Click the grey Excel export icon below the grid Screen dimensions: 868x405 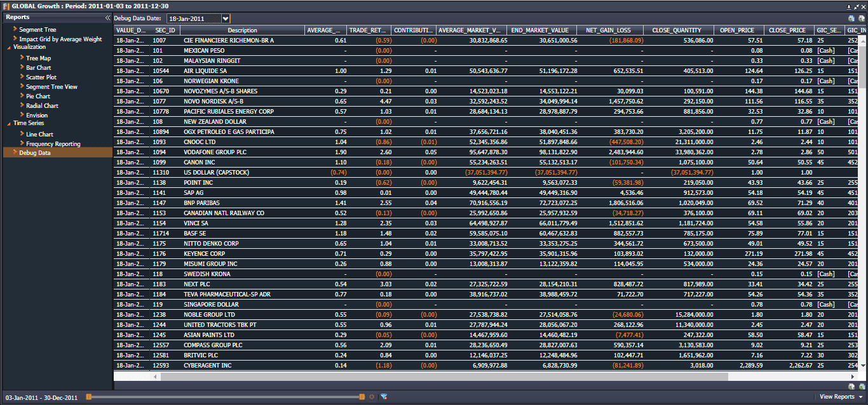(x=851, y=386)
